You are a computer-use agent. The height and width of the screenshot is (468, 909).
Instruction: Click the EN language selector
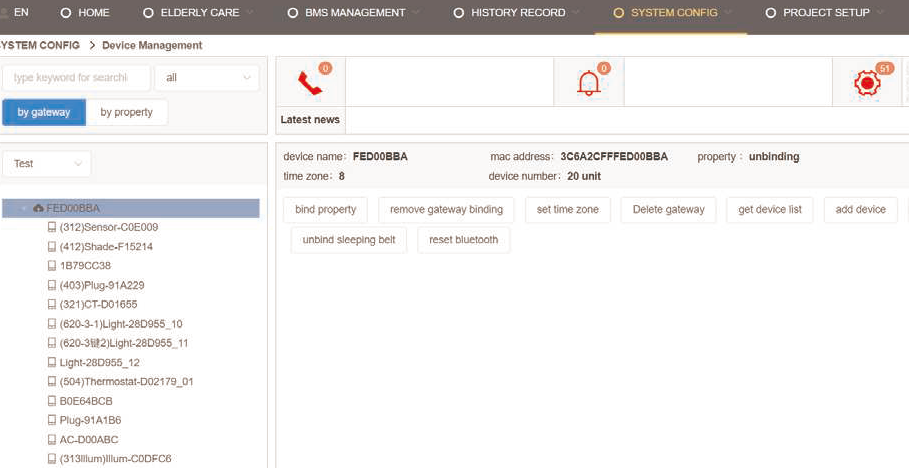pyautogui.click(x=21, y=12)
